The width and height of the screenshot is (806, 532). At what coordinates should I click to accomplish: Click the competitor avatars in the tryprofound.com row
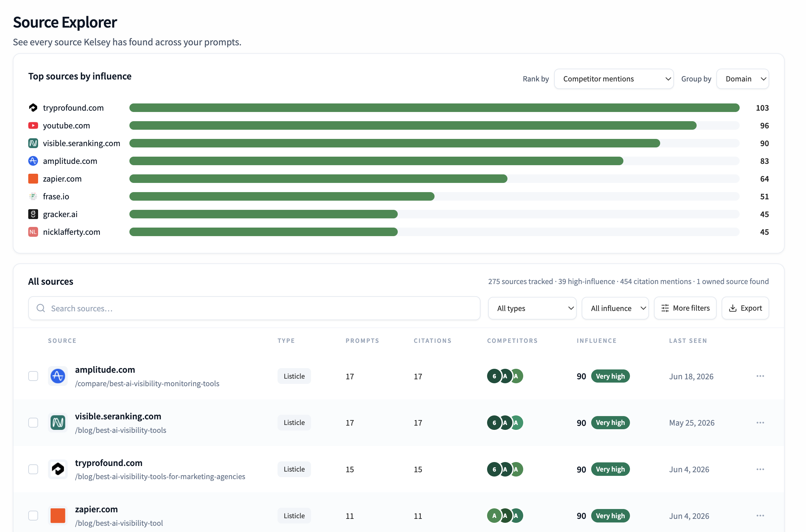tap(505, 469)
